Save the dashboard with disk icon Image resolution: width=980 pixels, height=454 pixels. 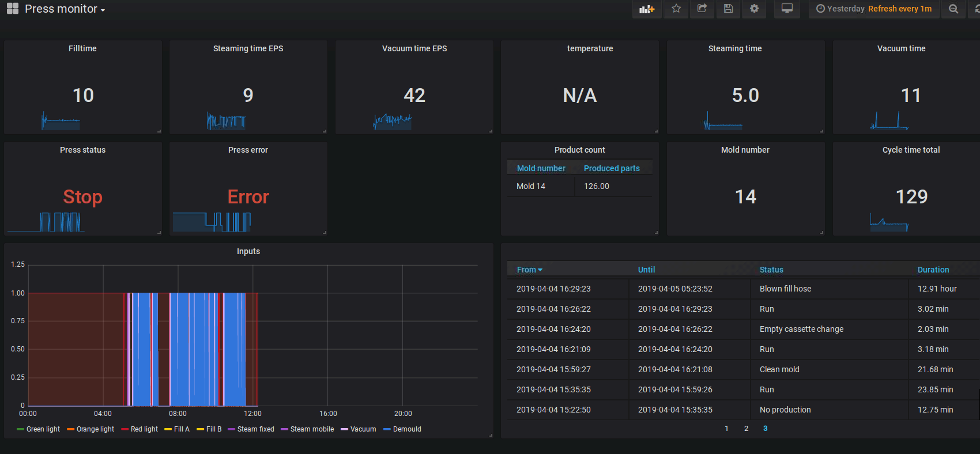(x=728, y=9)
